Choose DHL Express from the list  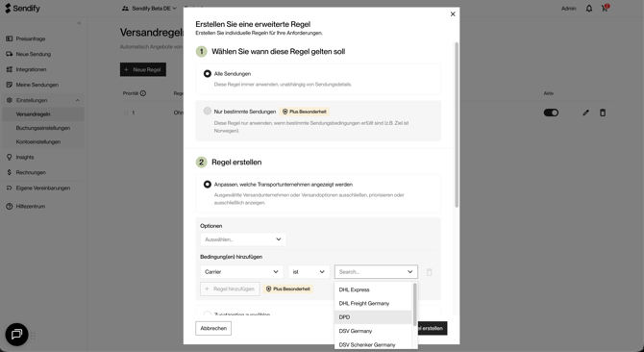(373, 289)
